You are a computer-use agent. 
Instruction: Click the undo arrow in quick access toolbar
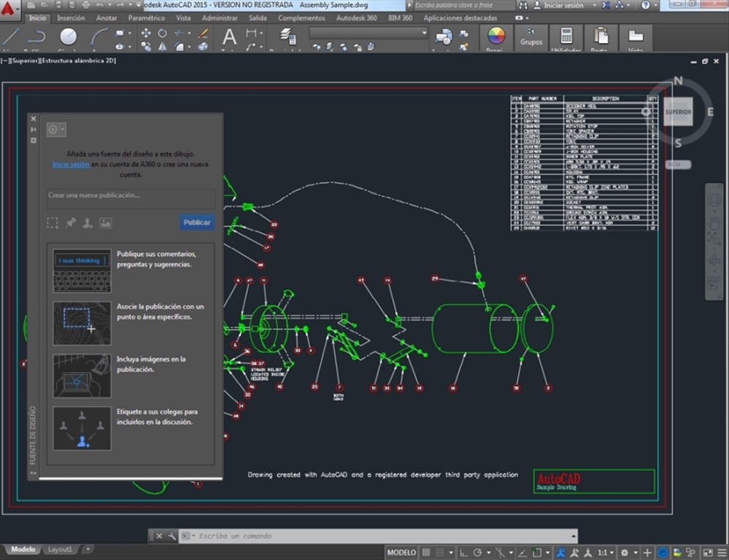pos(100,5)
